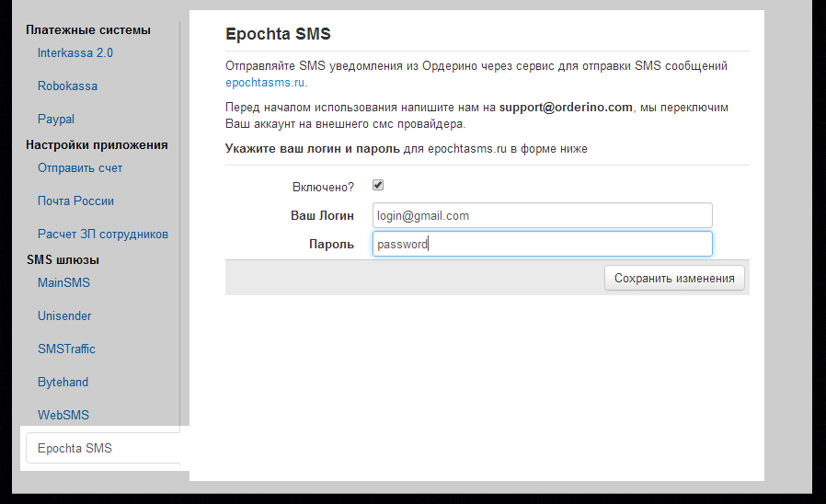Open the MainSMS gateway page
This screenshot has width=826, height=504.
click(x=63, y=282)
